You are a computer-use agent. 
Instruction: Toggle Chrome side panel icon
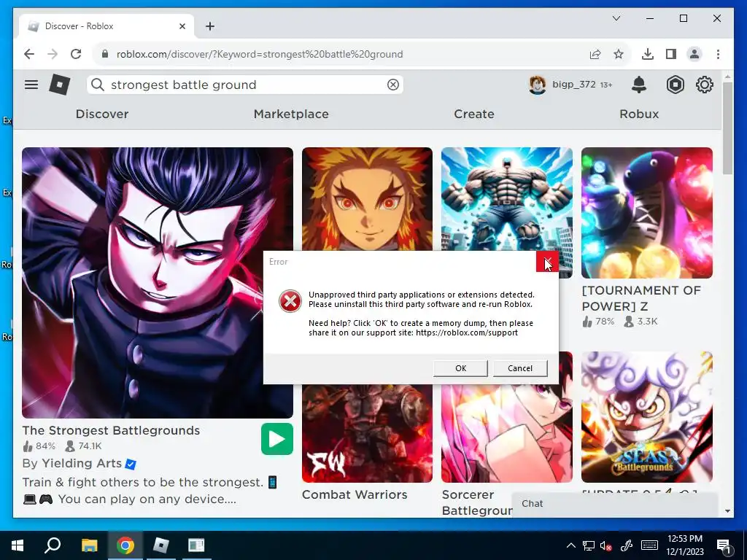(671, 54)
